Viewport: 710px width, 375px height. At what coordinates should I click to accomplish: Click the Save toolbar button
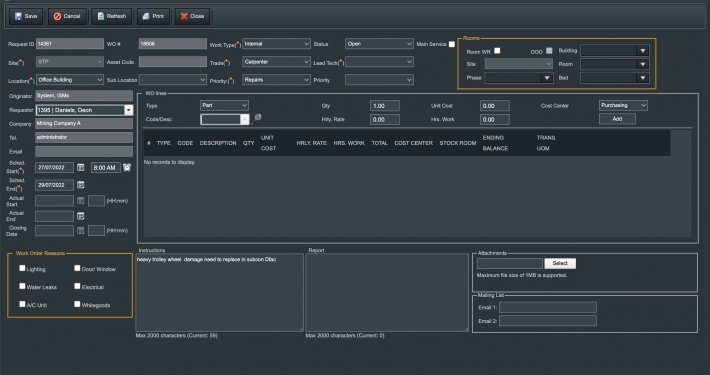26,16
